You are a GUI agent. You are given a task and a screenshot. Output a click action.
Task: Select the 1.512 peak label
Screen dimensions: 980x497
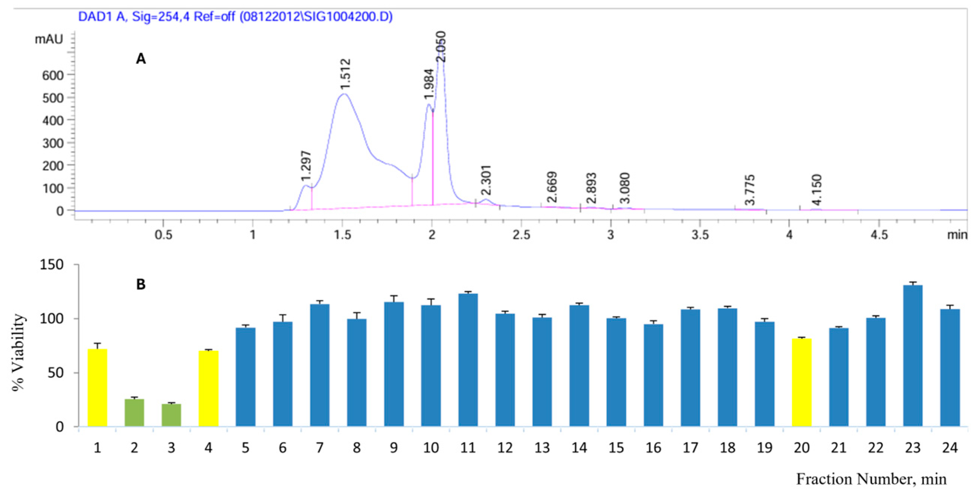tap(345, 74)
